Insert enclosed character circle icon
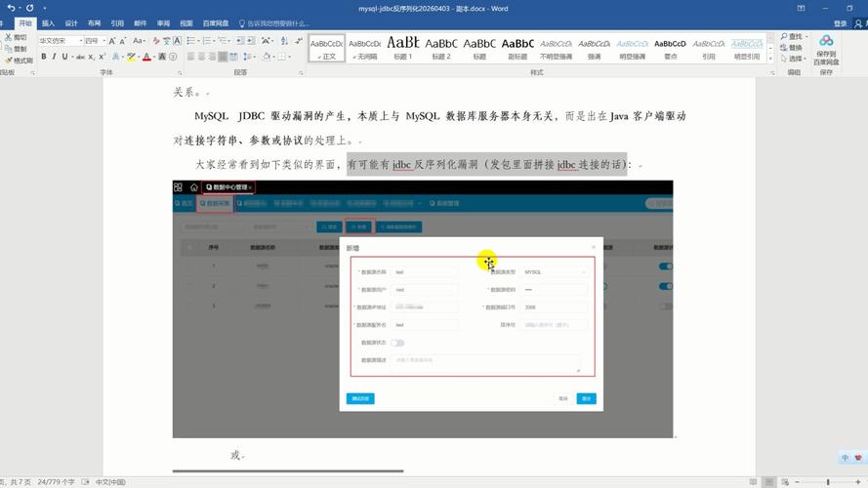This screenshot has width=868, height=488. 173,57
